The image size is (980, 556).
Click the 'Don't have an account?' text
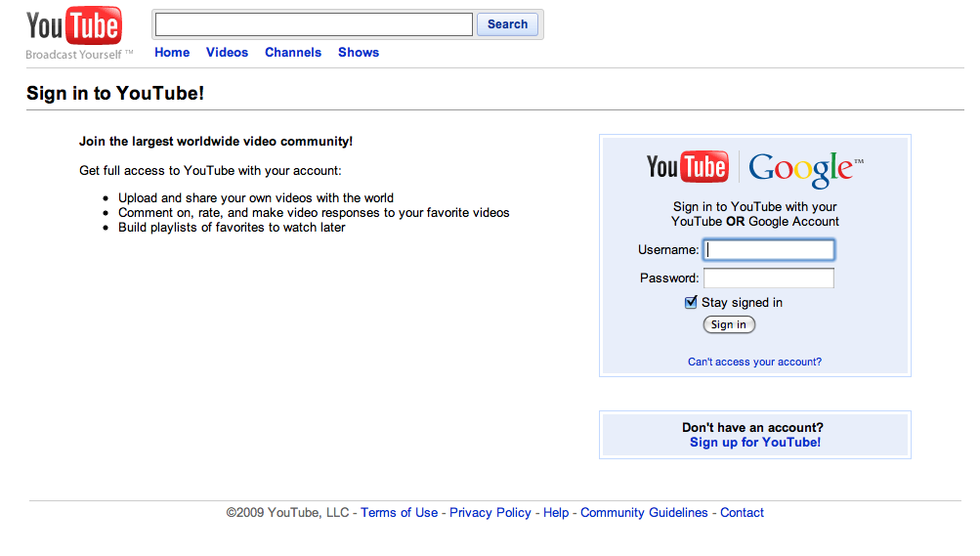[752, 427]
